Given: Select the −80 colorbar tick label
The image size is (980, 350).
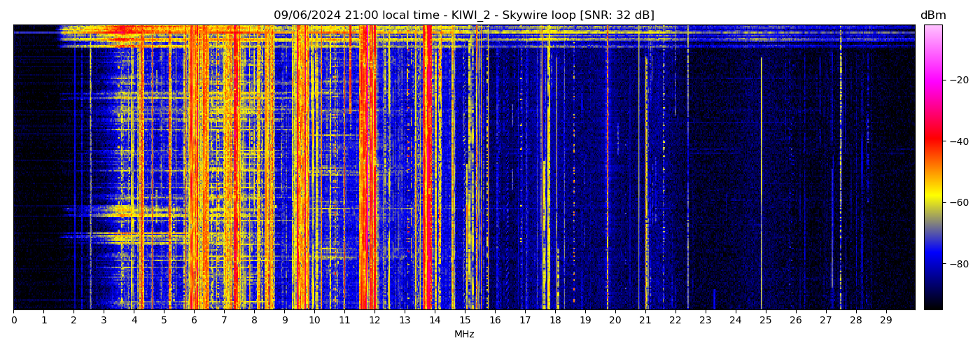Looking at the screenshot, I should coord(959,264).
